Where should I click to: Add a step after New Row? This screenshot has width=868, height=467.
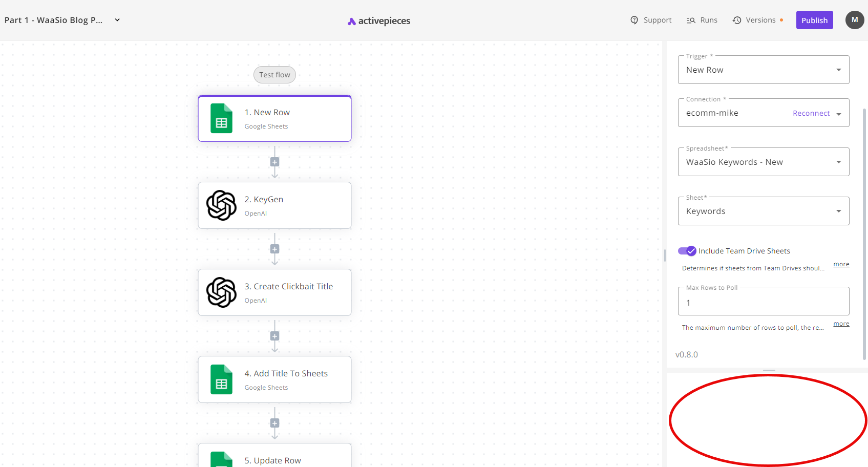(274, 162)
